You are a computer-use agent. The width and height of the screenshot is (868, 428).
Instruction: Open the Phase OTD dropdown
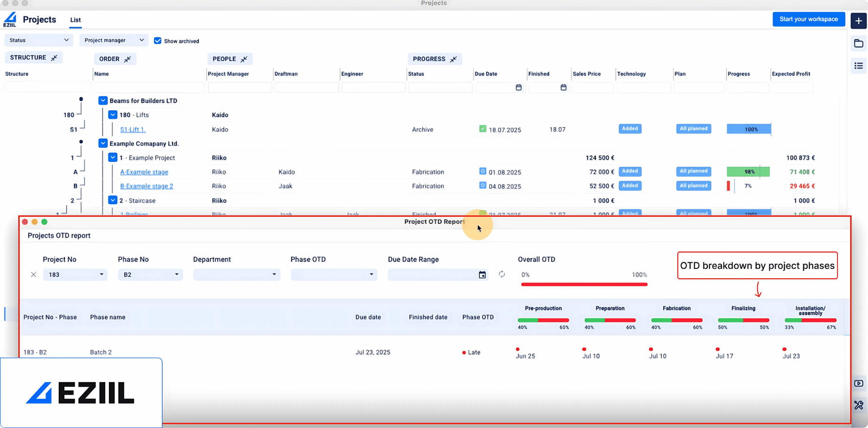334,275
